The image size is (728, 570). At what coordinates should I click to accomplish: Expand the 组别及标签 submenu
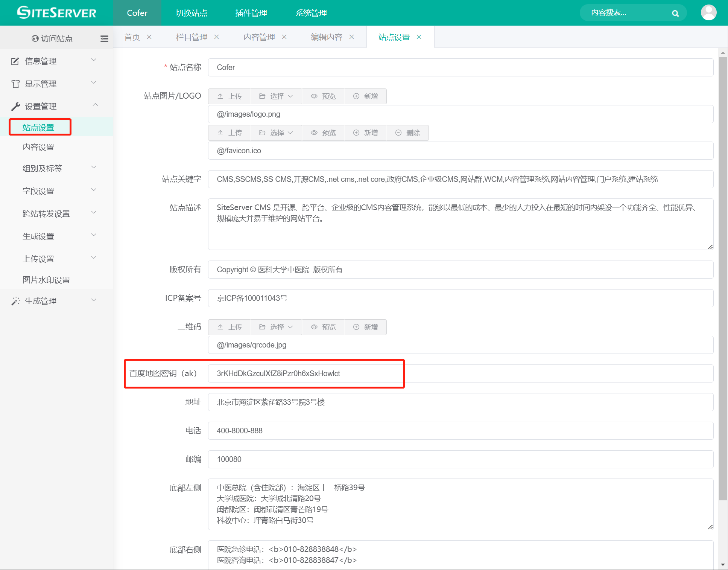56,168
